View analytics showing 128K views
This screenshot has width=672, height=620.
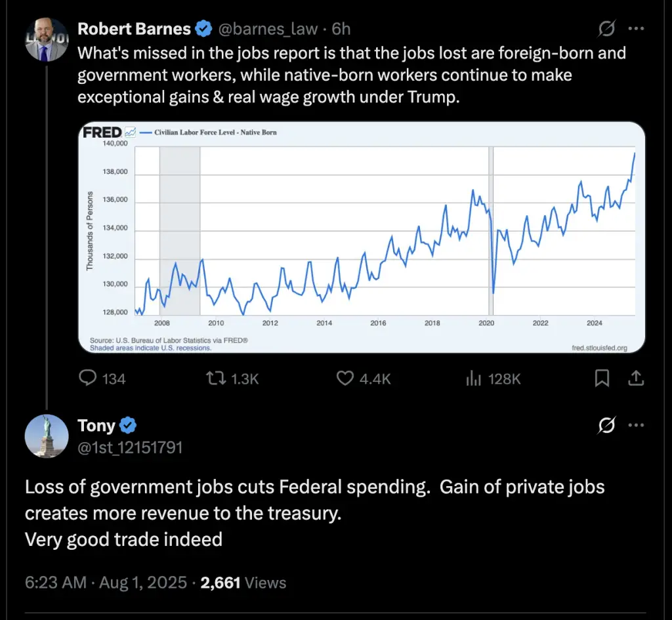coord(493,379)
